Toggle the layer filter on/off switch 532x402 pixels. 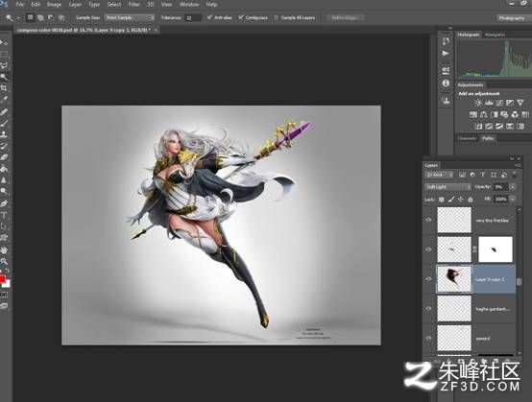(515, 175)
